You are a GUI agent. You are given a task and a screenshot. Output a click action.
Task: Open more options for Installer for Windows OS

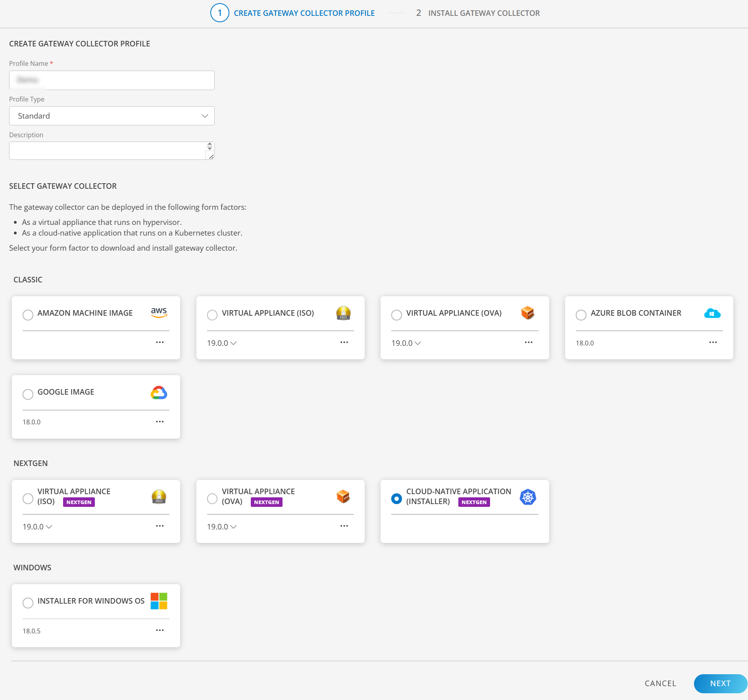tap(160, 630)
